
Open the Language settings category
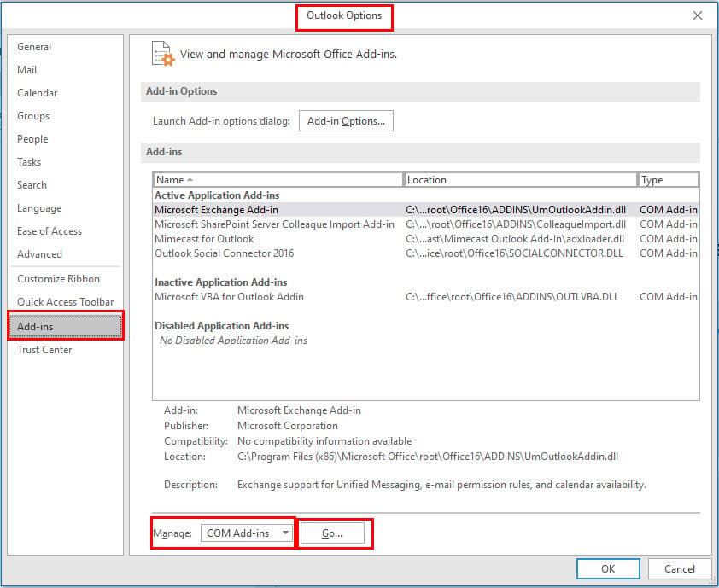click(38, 208)
